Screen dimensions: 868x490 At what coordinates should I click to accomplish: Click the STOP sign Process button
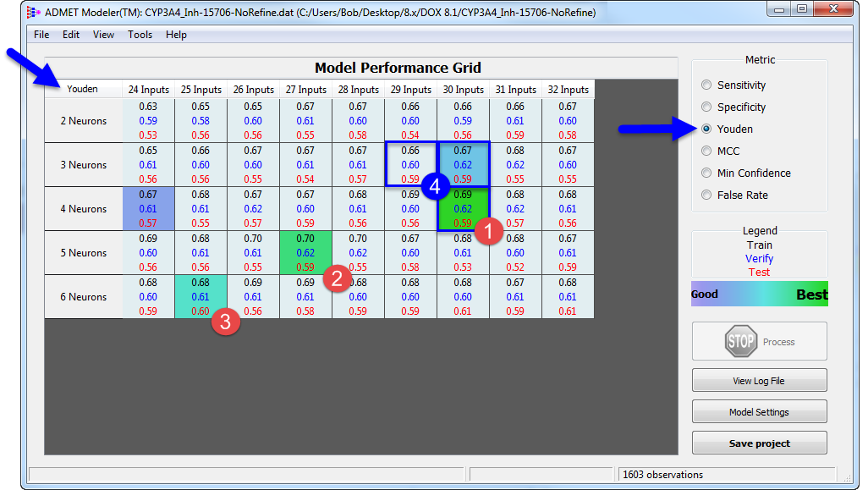(x=759, y=341)
